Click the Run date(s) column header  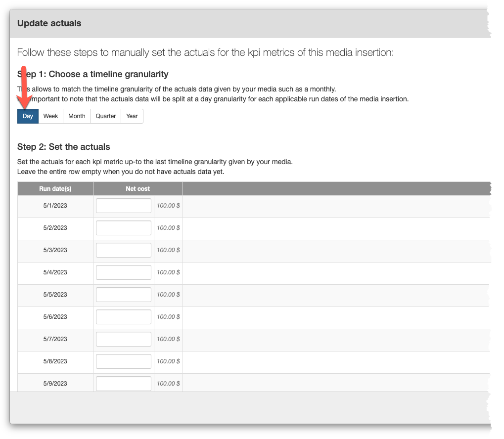55,188
